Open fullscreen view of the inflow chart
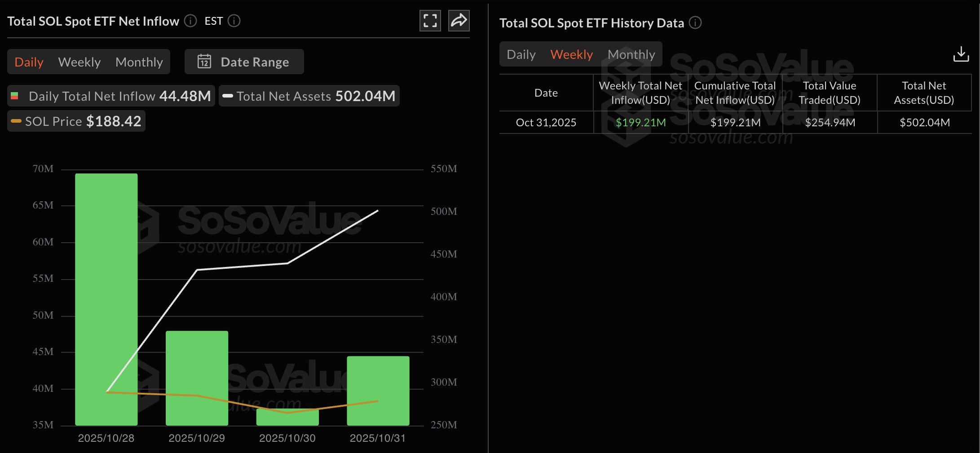The height and width of the screenshot is (453, 980). [x=430, y=20]
